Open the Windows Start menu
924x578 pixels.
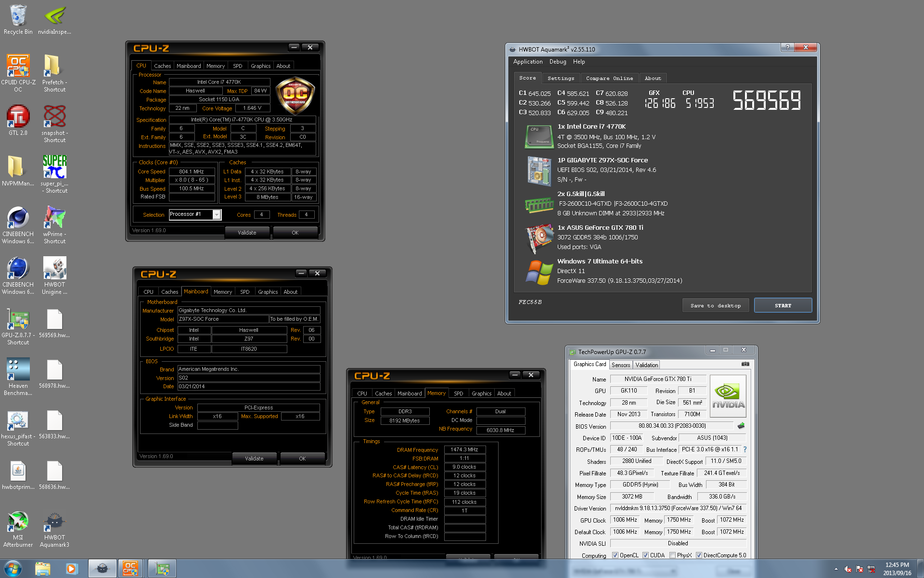pyautogui.click(x=13, y=569)
